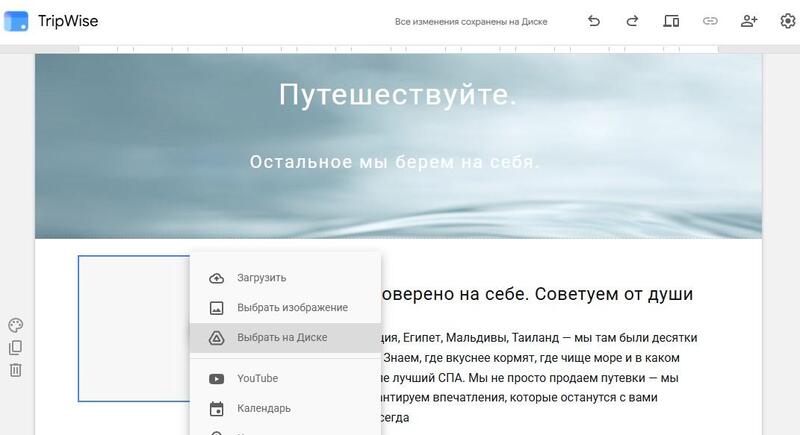The image size is (800, 435).
Task: Click the text line Знаем, где вкуснее кормят
Action: point(531,358)
